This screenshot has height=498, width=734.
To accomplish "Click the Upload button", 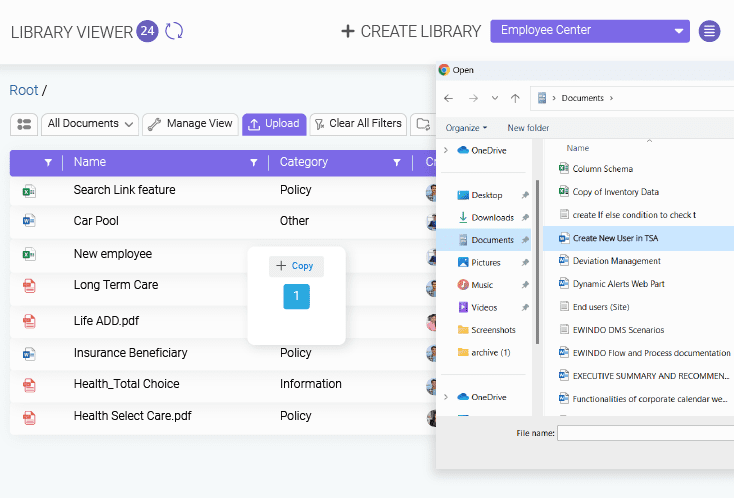I will point(274,124).
